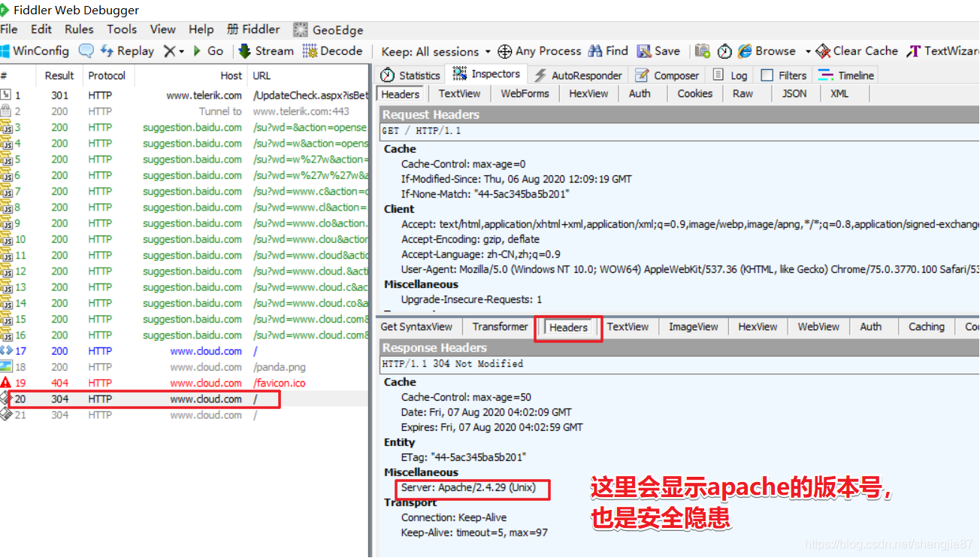Click the User-Agent request header line
The image size is (980, 558).
pos(689,269)
